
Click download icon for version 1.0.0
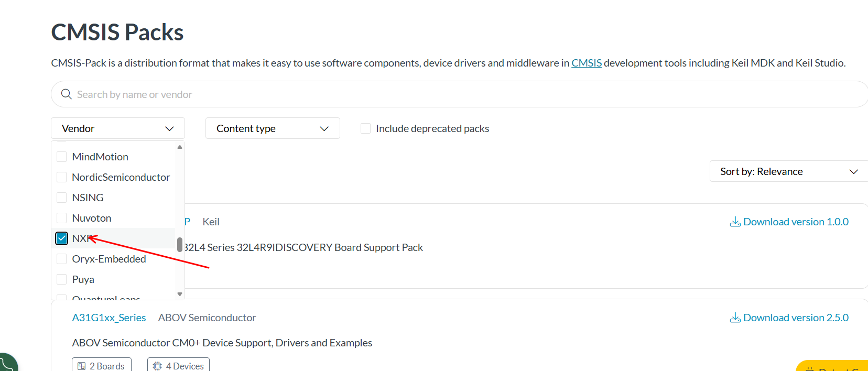coord(735,222)
